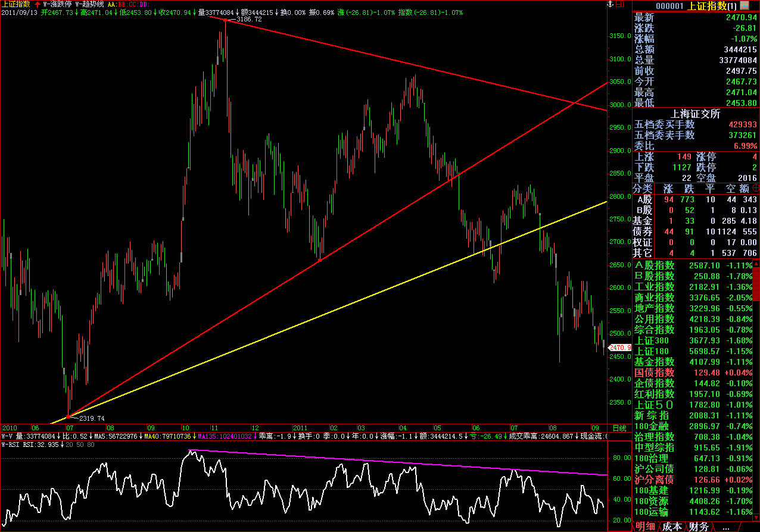760x532 pixels.
Task: Click the red up arrow beside 上证指数 label
Action: pyautogui.click(x=38, y=4)
